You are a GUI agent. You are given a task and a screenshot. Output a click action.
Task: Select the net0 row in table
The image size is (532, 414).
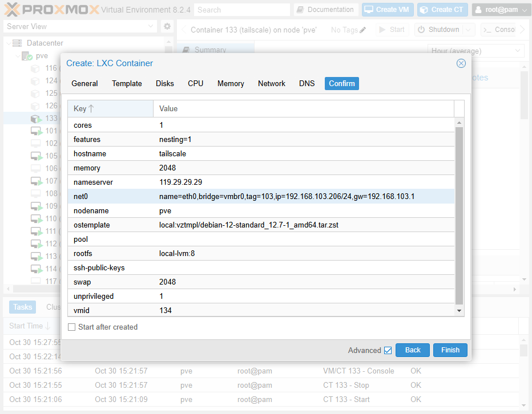coord(261,197)
